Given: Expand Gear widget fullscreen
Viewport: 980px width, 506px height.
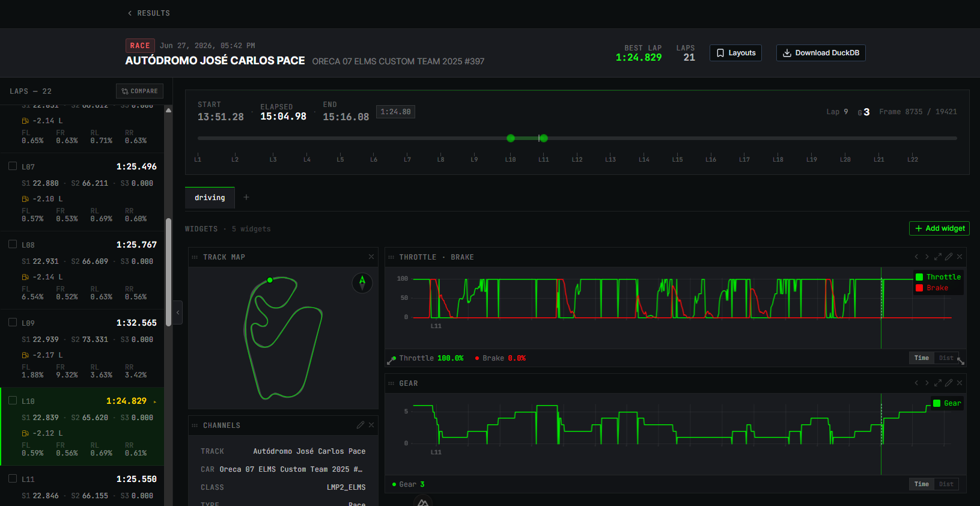Looking at the screenshot, I should tap(938, 383).
